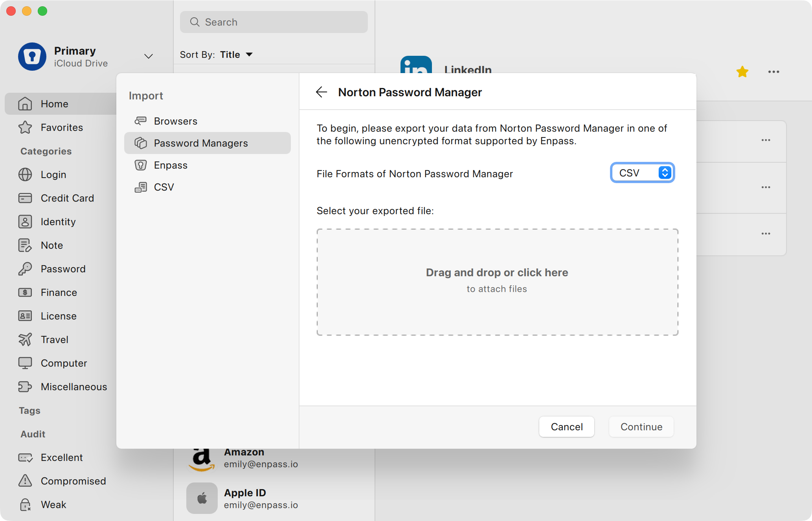Viewport: 812px width, 521px height.
Task: Click the Browsers import icon
Action: tap(141, 121)
